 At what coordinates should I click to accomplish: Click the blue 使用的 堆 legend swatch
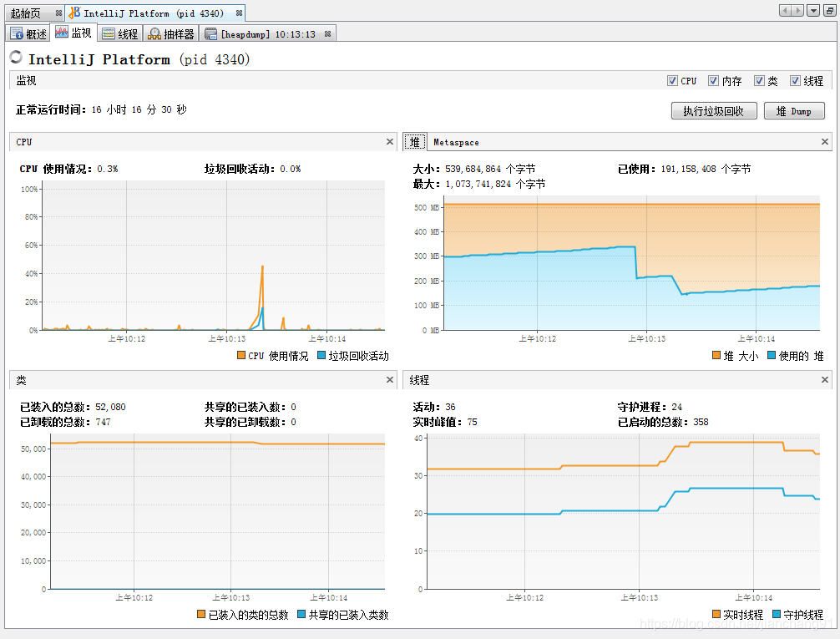(x=772, y=355)
